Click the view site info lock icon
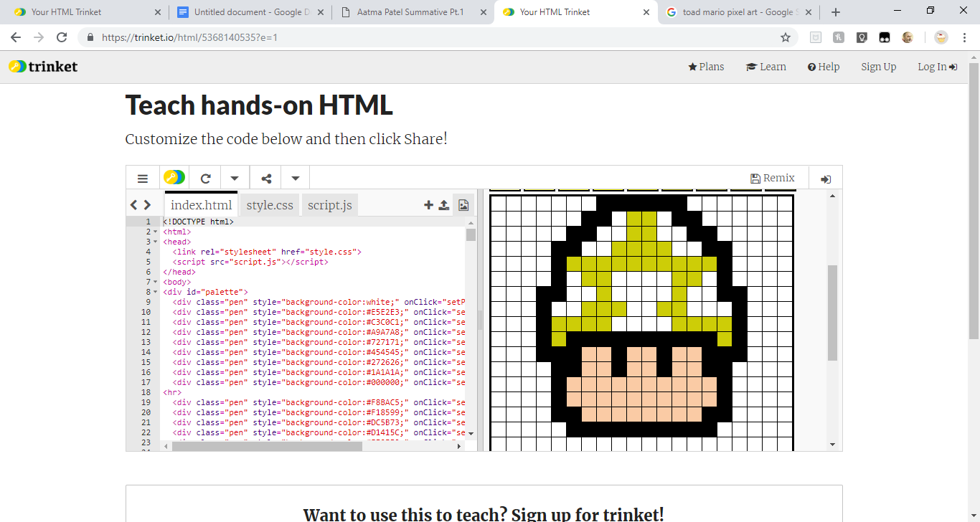 [x=90, y=38]
